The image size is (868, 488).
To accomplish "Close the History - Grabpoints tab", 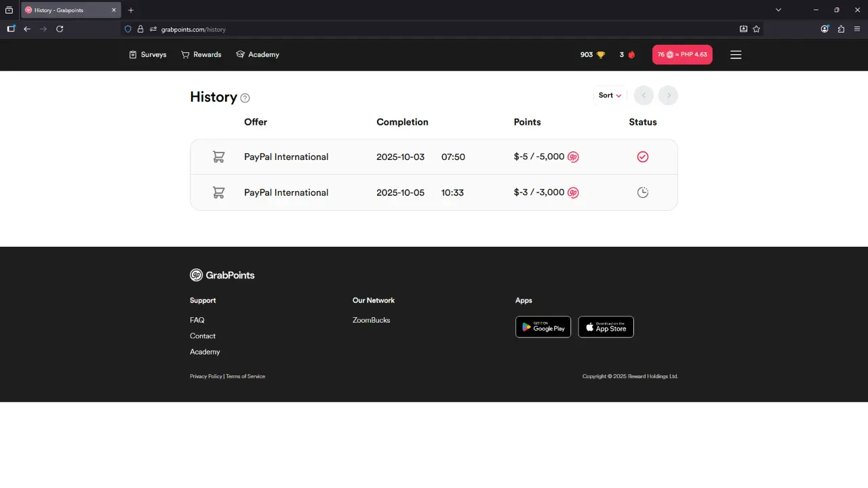I will pyautogui.click(x=114, y=10).
